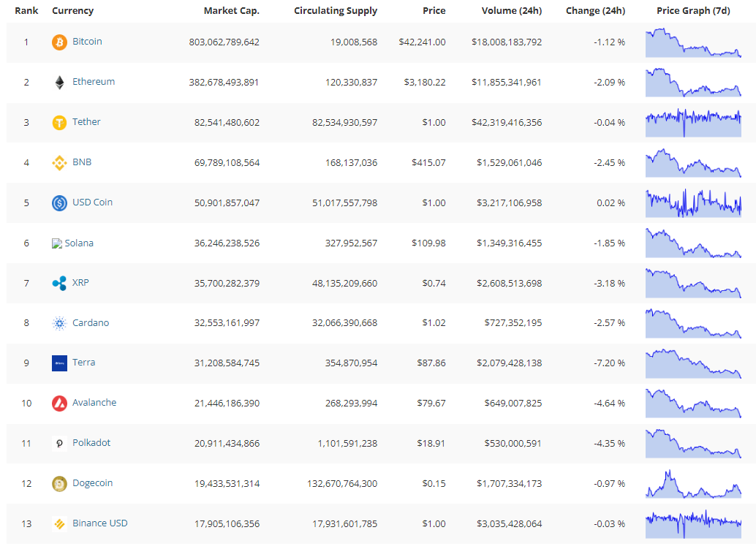This screenshot has width=756, height=549.
Task: Open the XRP currency link
Action: (80, 282)
